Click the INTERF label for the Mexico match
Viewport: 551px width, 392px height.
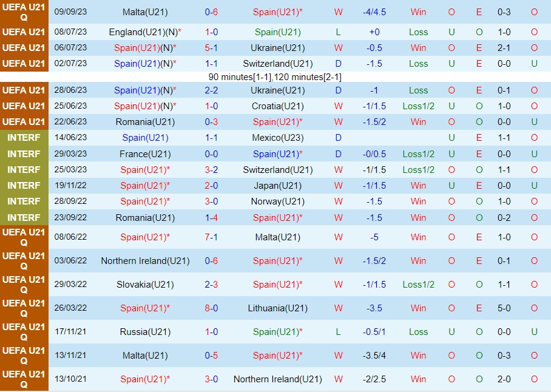tap(24, 138)
